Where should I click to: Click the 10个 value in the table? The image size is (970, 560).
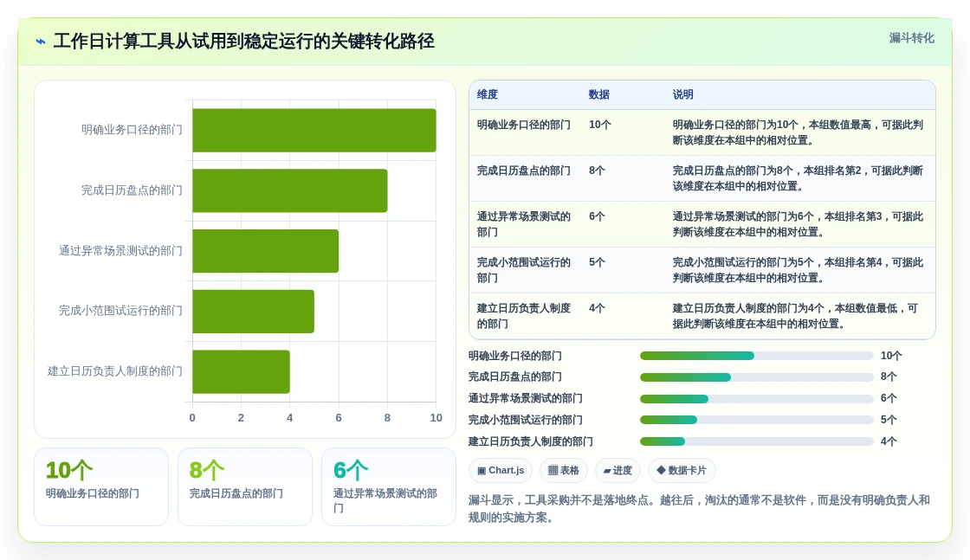pyautogui.click(x=600, y=125)
